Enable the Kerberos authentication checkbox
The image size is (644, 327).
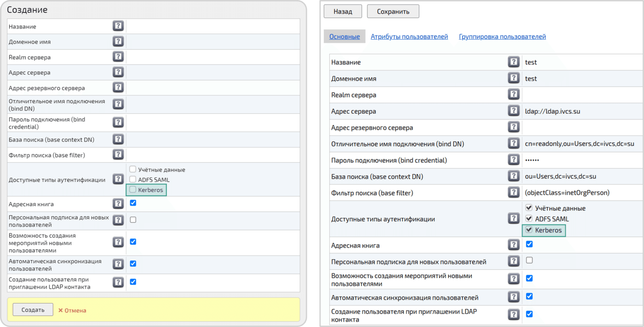(133, 189)
